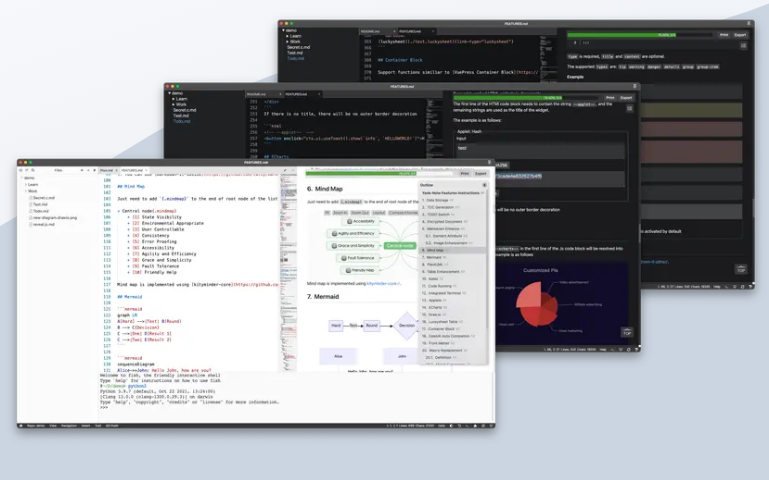Collapse demo folder in back window tree
Viewport: 769px width, 480px height.
click(283, 30)
